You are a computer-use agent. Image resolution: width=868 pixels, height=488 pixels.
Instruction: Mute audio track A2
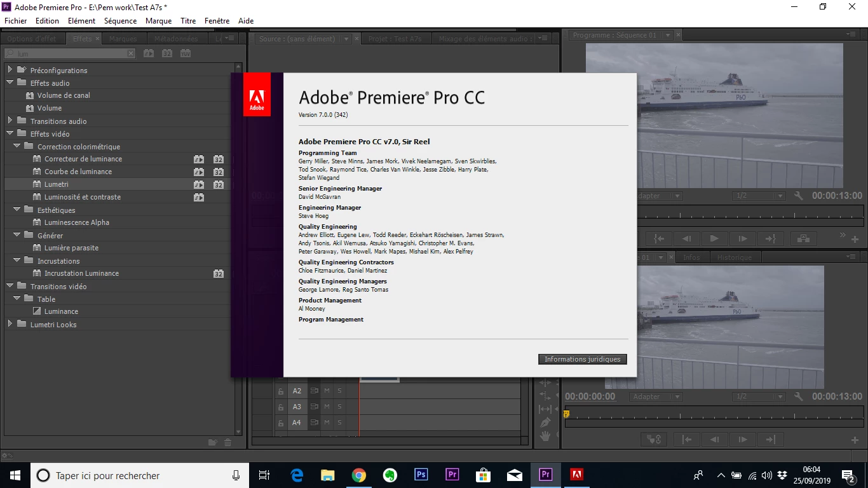327,391
